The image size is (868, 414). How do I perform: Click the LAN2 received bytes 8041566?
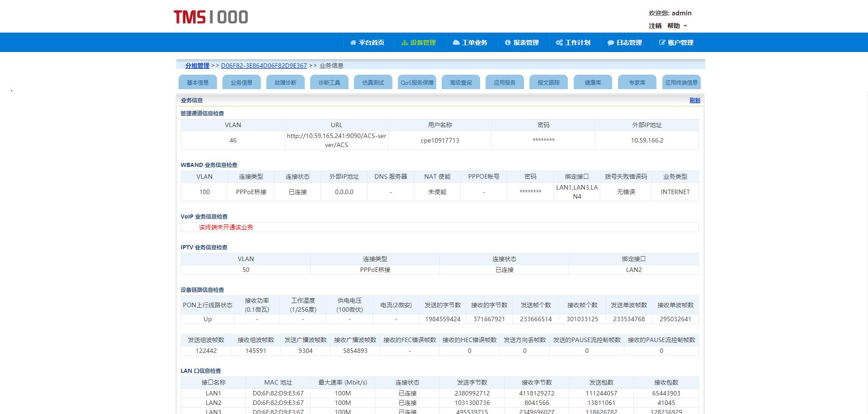coord(537,403)
